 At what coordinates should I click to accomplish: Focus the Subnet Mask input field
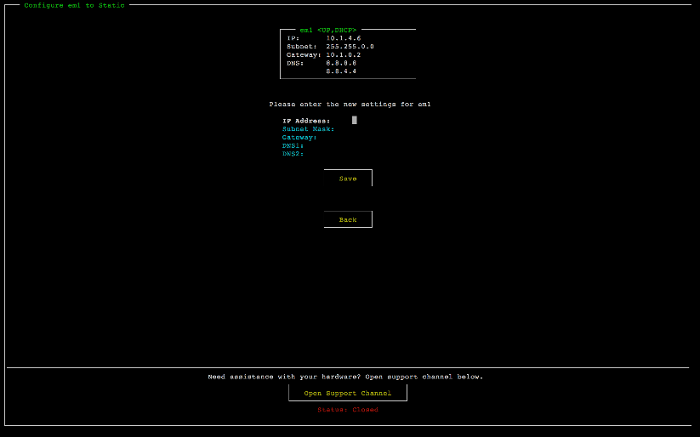(x=354, y=129)
